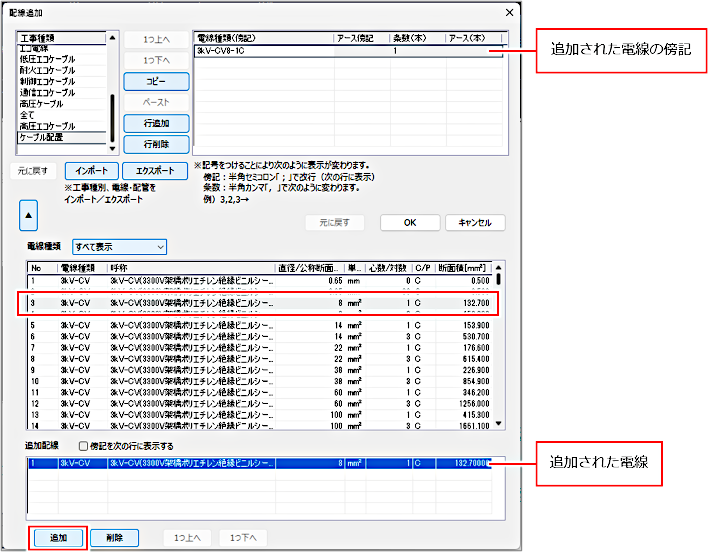The height and width of the screenshot is (555, 712).
Task: Enable 傍記を次の行に表示する checkbox
Action: 84,446
